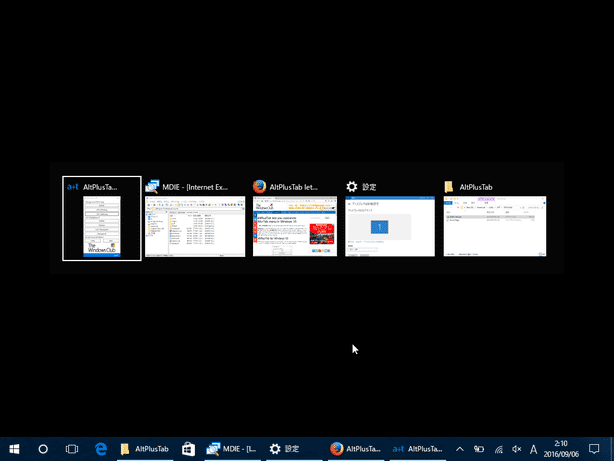Click the MDIE icon in the switcher

(152, 186)
